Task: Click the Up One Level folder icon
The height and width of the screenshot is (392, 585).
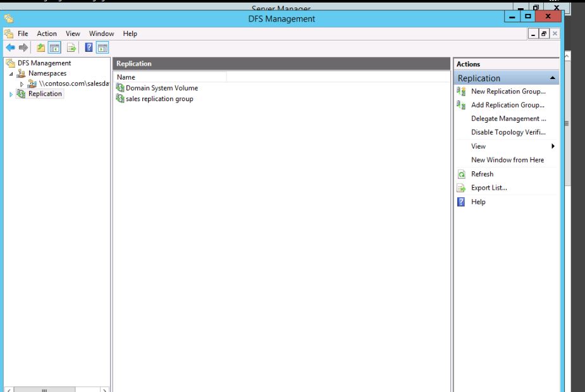Action: (41, 47)
